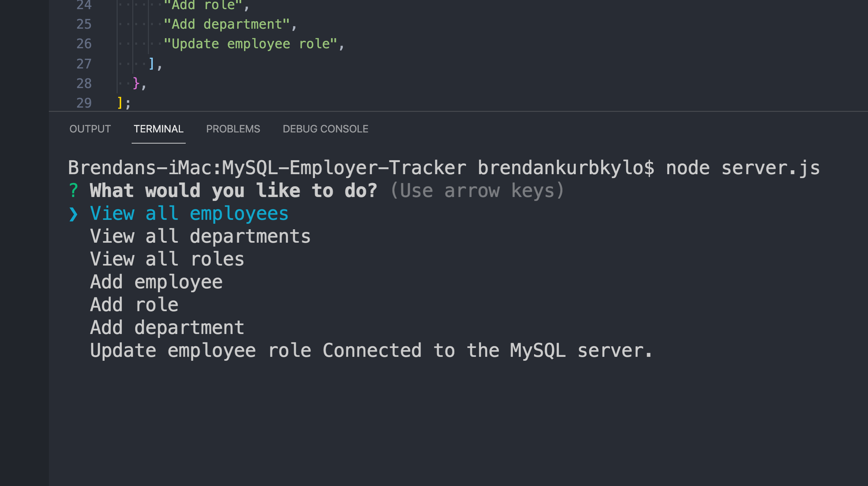Viewport: 868px width, 486px height.
Task: Click the yellow bracket on line 29
Action: (x=120, y=103)
